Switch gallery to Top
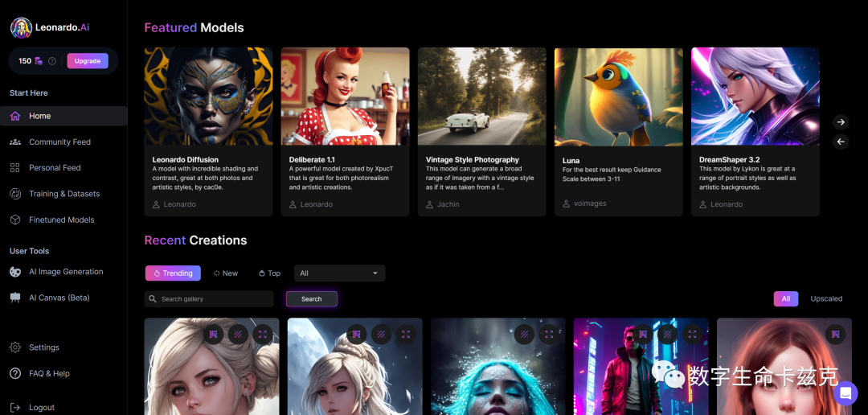This screenshot has height=415, width=868. (269, 273)
